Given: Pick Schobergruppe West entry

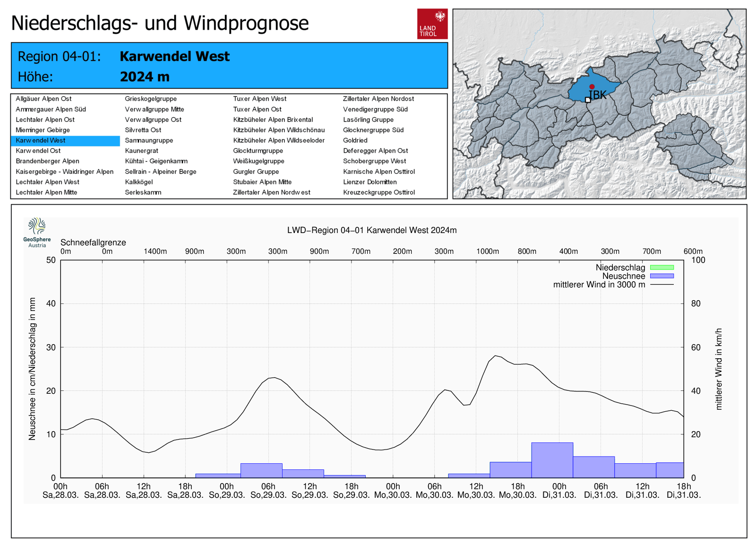Looking at the screenshot, I should pos(374,161).
